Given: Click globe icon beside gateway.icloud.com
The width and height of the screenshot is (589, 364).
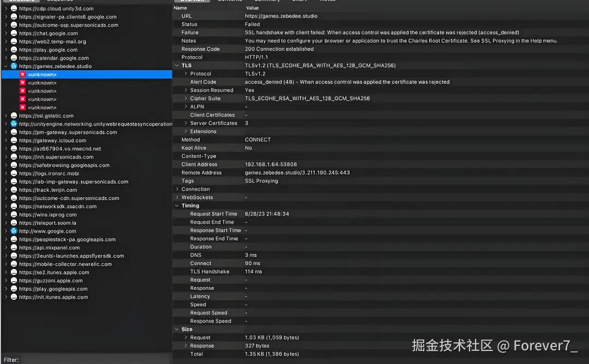Looking at the screenshot, I should [14, 141].
